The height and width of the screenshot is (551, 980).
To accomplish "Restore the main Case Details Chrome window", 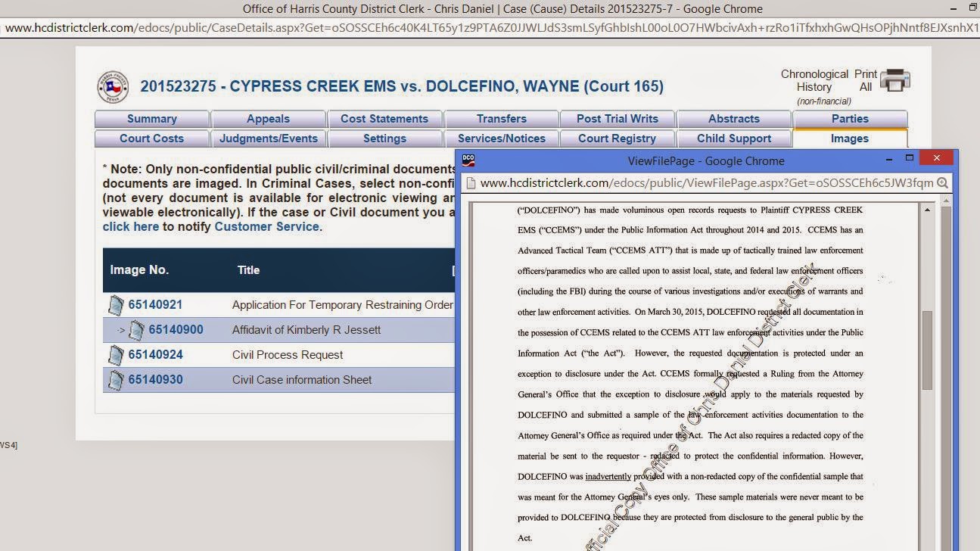I will [973, 8].
